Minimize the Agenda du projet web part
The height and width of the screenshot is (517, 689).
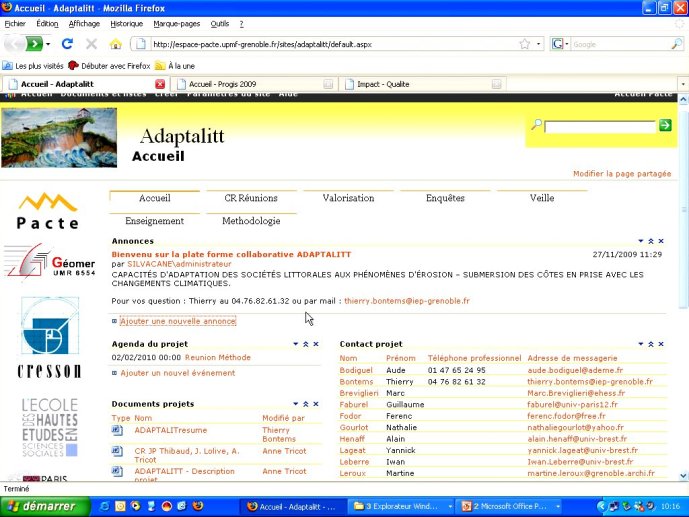pyautogui.click(x=306, y=344)
